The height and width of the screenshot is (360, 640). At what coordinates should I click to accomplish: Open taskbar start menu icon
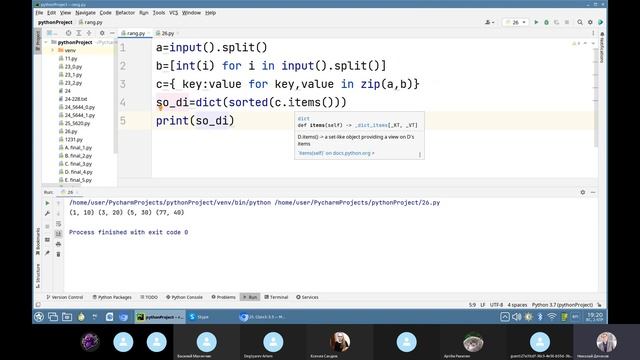pos(39,317)
